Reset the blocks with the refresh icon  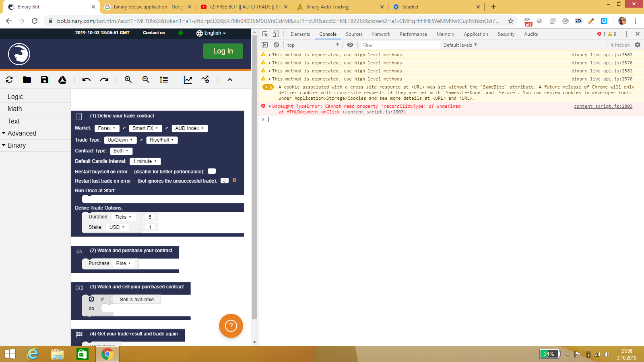9,80
